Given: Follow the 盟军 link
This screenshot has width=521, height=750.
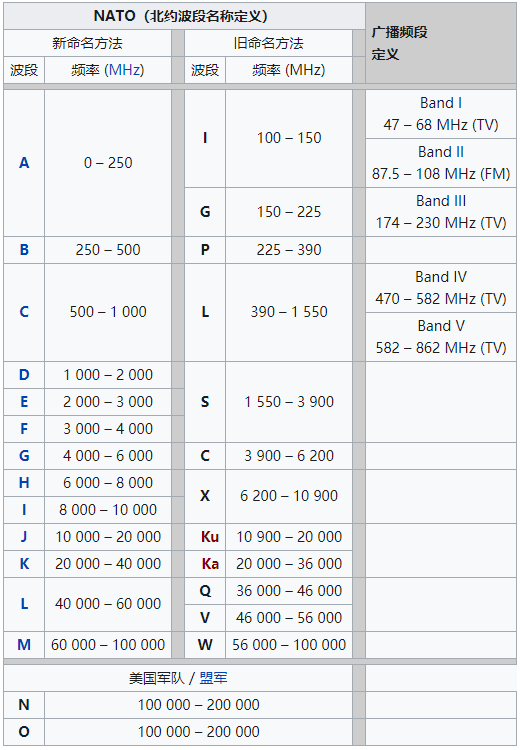Looking at the screenshot, I should point(213,678).
